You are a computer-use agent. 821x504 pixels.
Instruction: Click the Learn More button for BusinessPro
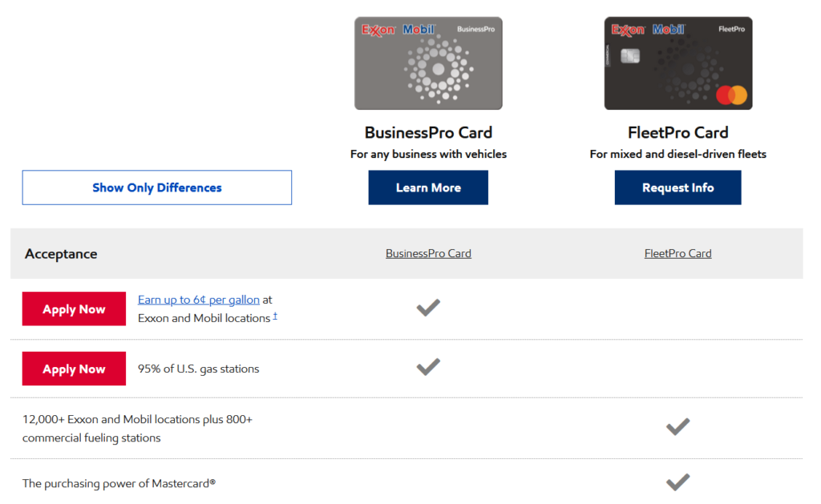click(x=428, y=187)
